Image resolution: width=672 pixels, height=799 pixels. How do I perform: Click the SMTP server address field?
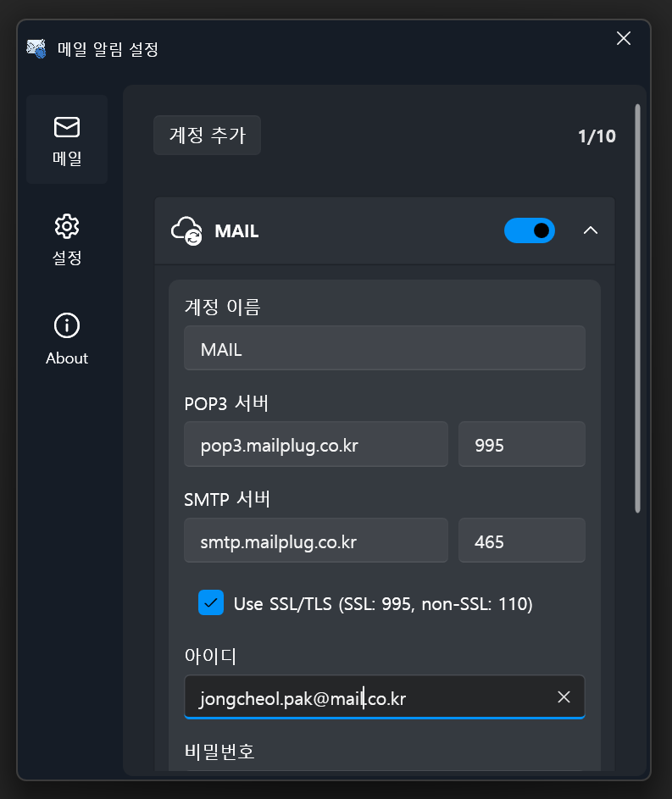click(x=316, y=541)
